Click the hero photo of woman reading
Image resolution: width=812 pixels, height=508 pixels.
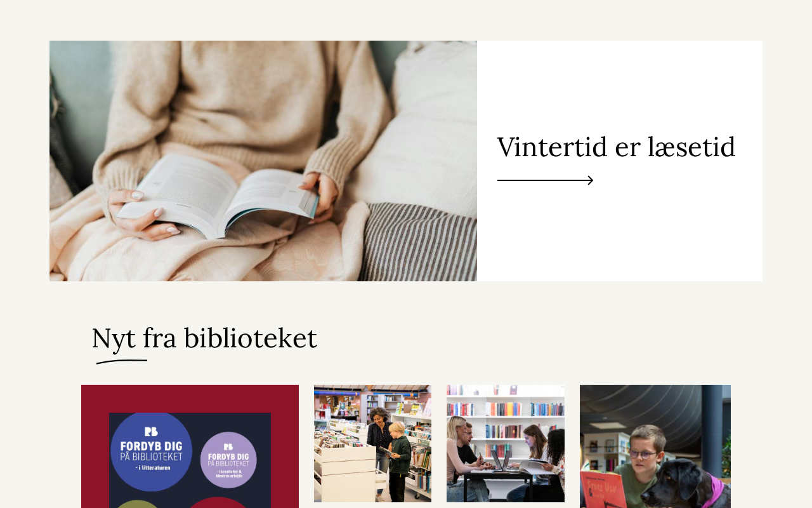pyautogui.click(x=263, y=161)
